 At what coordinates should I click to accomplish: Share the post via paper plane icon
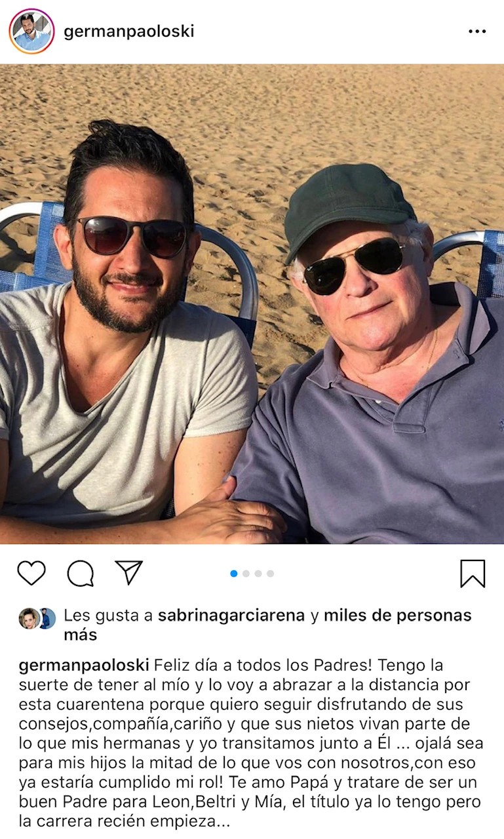129,572
